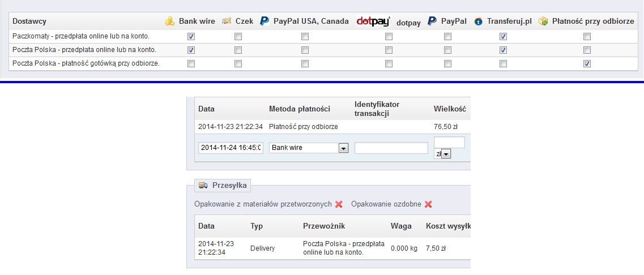Open the Bank wire payment method dropdown
The image size is (644, 275).
(x=309, y=148)
